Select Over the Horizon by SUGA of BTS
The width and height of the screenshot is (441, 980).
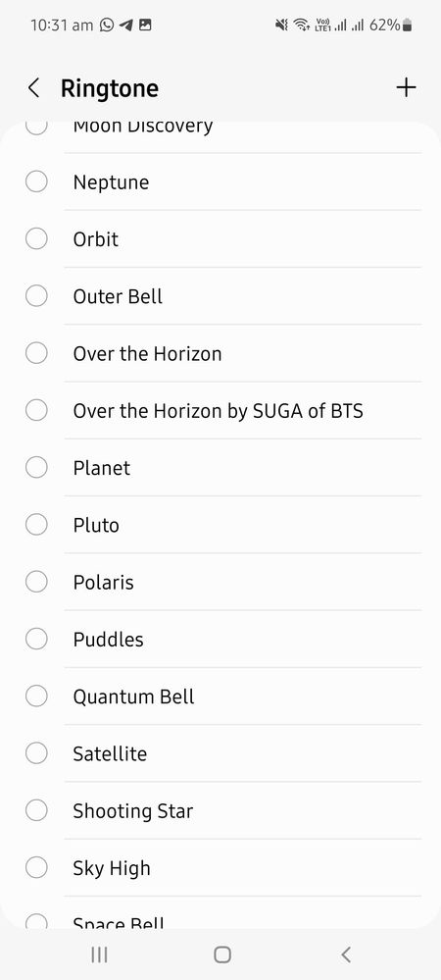click(x=220, y=411)
